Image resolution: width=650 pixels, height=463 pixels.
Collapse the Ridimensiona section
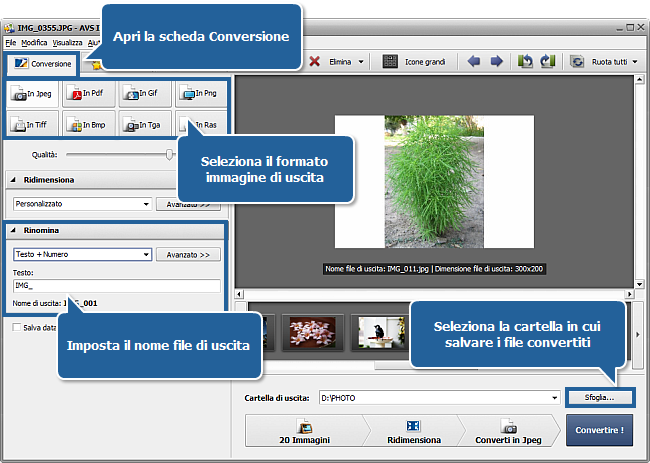point(14,180)
